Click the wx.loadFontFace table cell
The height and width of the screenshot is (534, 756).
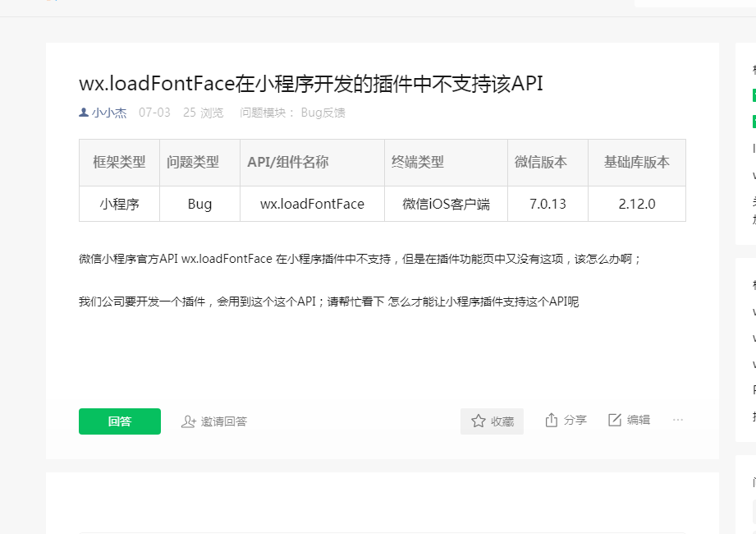pos(312,204)
